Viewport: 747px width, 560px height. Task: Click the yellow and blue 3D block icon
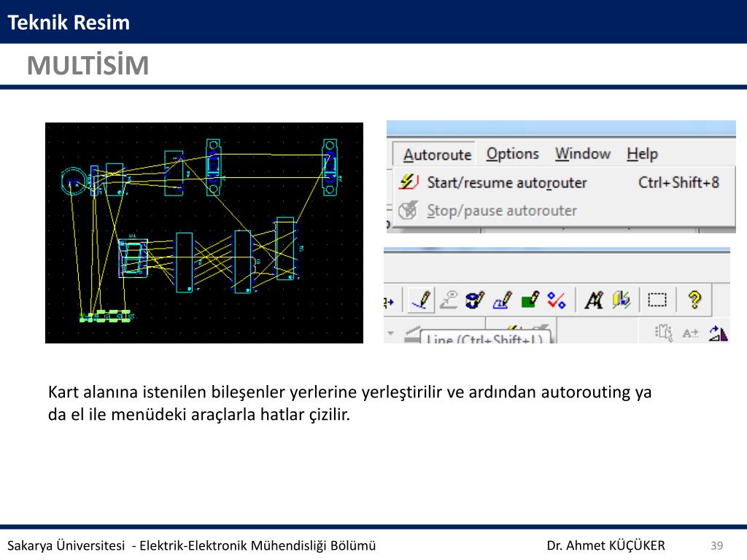coord(622,300)
